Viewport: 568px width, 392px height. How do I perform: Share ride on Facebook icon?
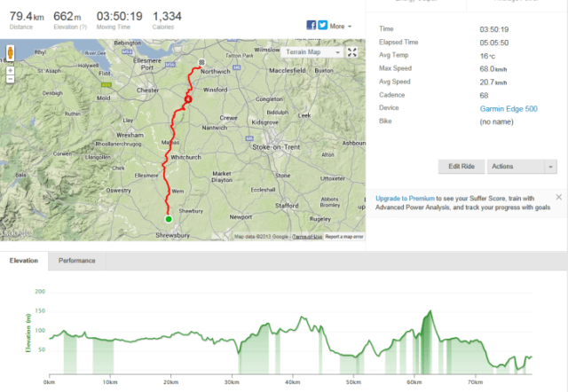click(x=312, y=26)
